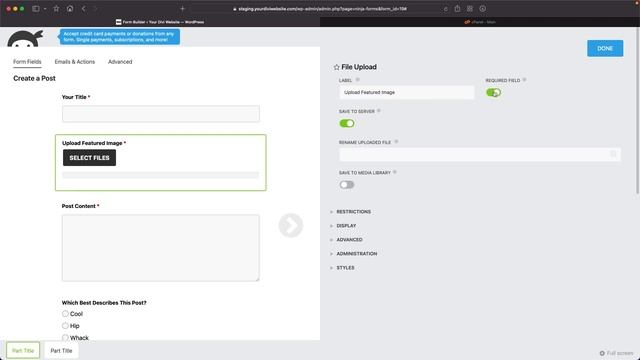Click the Full screen gear icon
Screen dimensions: 640x360
tap(602, 353)
